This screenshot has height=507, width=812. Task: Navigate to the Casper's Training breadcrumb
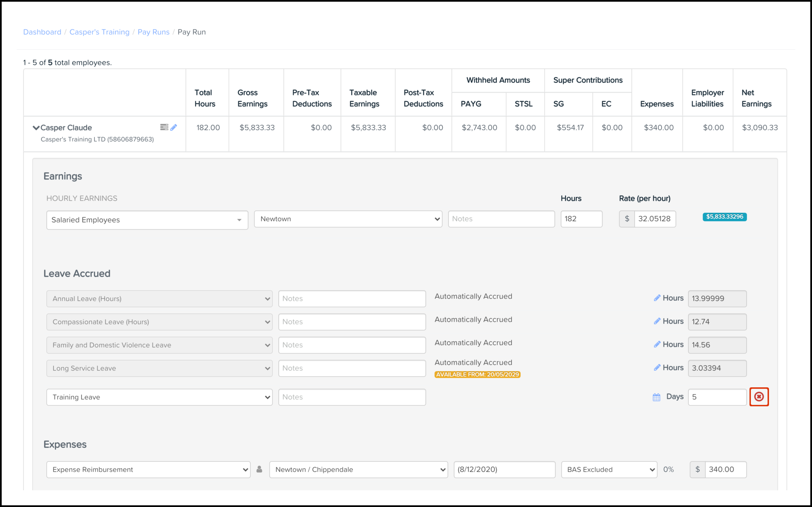[99, 32]
